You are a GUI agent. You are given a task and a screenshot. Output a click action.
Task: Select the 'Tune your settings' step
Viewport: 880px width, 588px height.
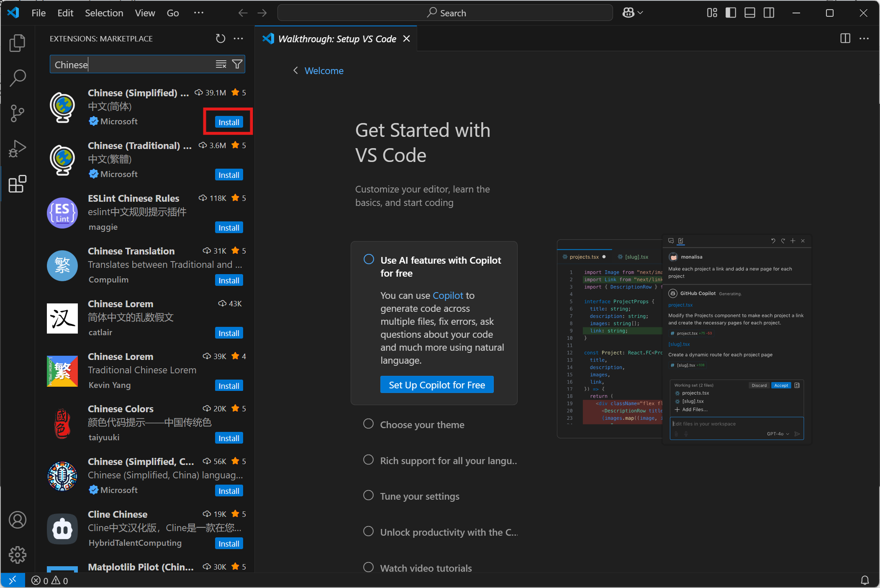coord(419,496)
